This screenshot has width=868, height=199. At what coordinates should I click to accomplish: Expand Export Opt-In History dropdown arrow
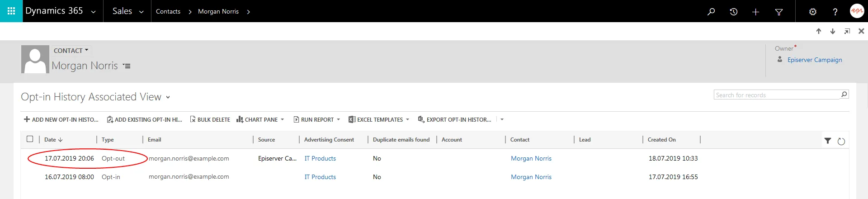[x=502, y=119]
